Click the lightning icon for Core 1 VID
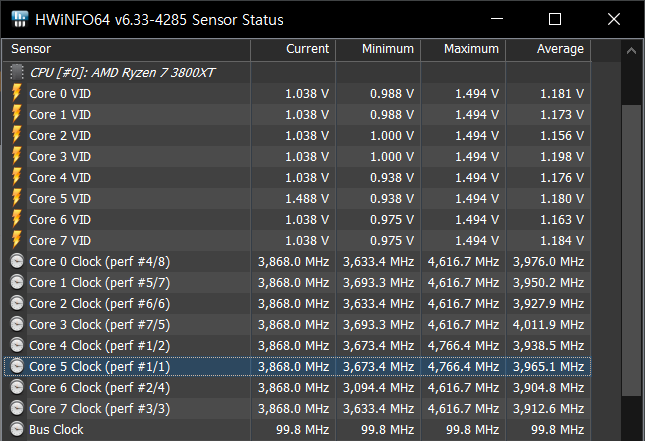 point(16,114)
